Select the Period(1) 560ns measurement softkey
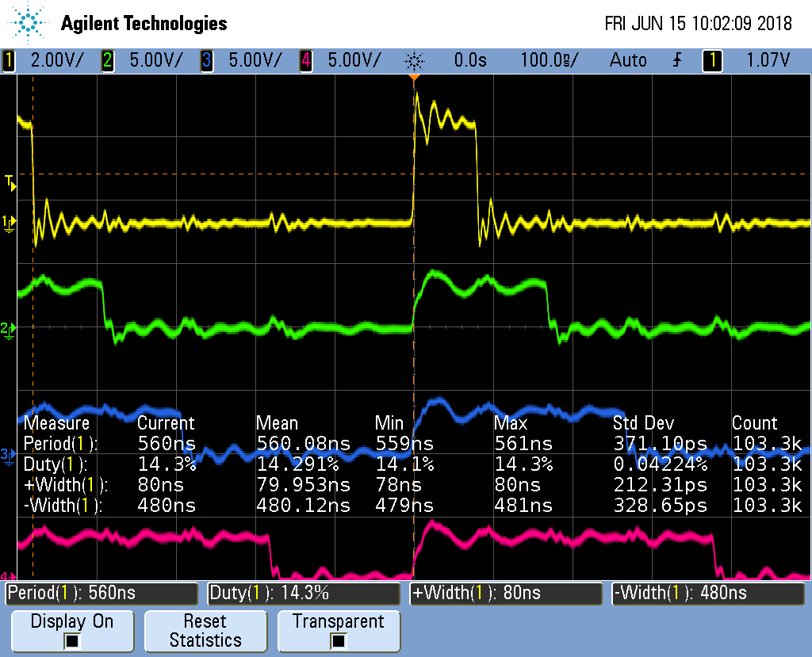The height and width of the screenshot is (657, 812). (x=101, y=593)
